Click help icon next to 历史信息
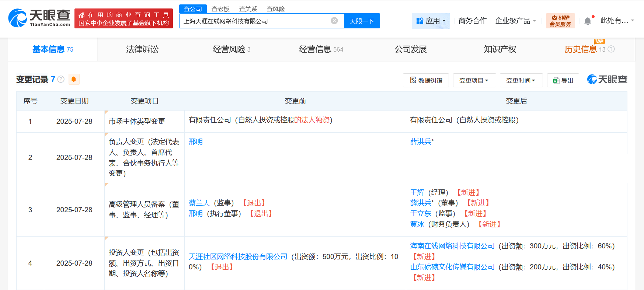This screenshot has height=290, width=644. (611, 49)
